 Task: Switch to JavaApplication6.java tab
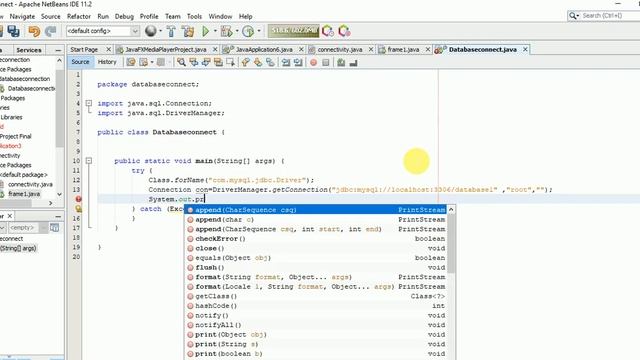tap(264, 49)
